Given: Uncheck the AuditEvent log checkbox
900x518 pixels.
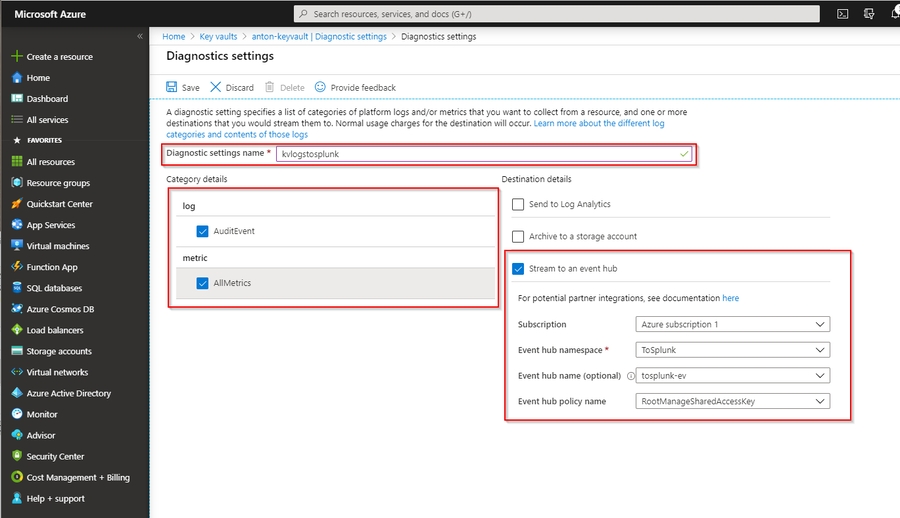Looking at the screenshot, I should click(203, 231).
